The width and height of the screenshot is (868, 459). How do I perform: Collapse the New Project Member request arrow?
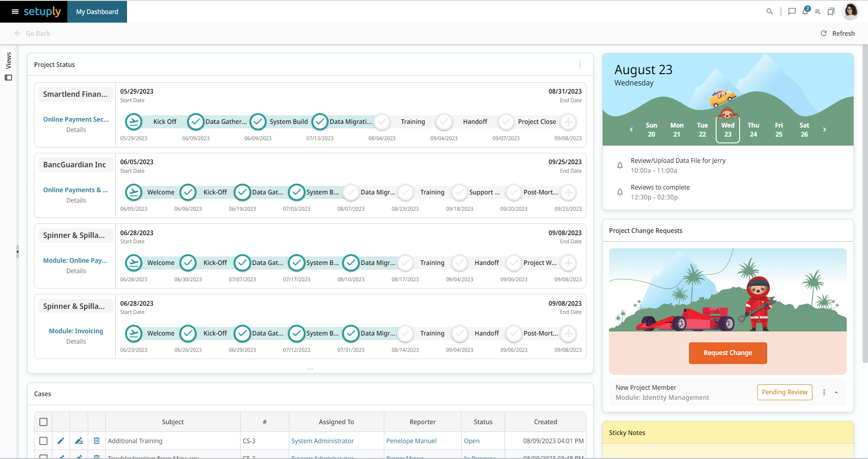[x=836, y=393]
